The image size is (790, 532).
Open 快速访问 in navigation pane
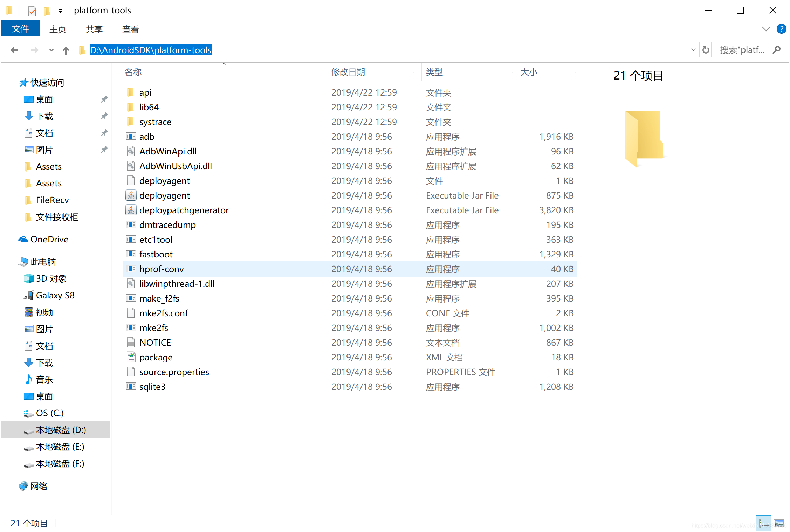tap(47, 83)
